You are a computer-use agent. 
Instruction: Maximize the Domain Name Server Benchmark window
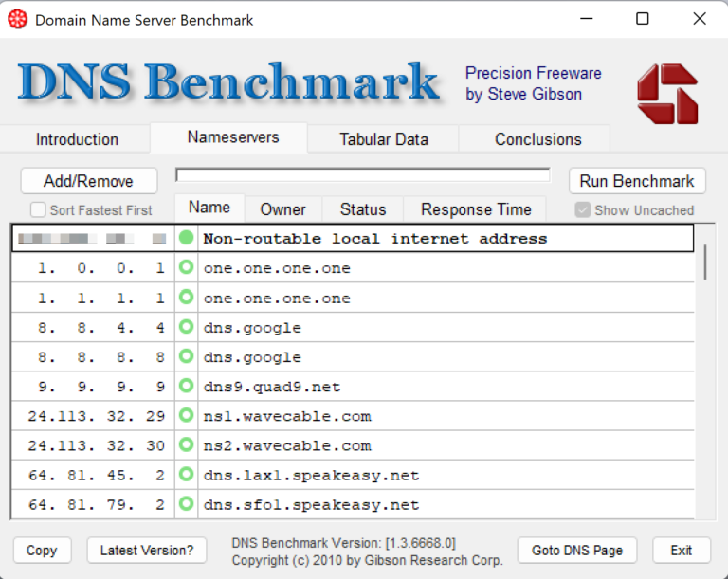click(642, 19)
